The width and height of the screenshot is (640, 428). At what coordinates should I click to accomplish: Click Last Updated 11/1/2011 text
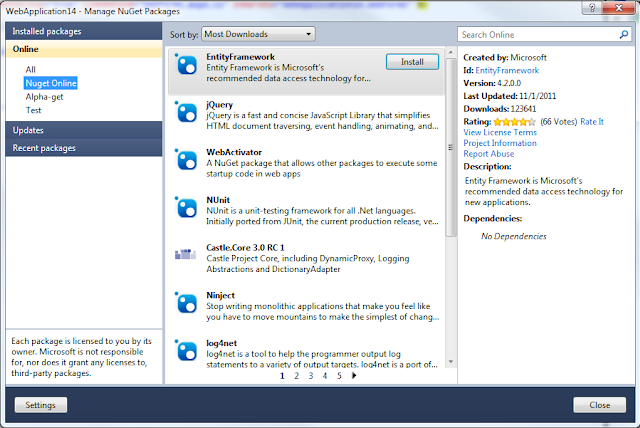point(510,96)
